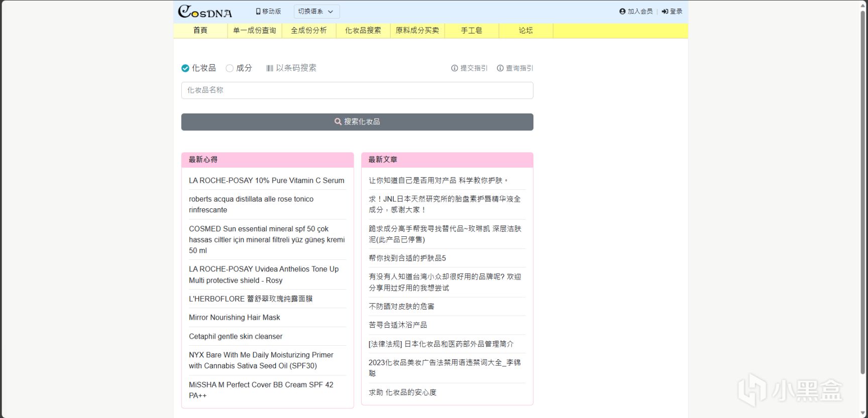Open roberts acqua distillata alle rose entry
The width and height of the screenshot is (868, 418).
tap(251, 204)
